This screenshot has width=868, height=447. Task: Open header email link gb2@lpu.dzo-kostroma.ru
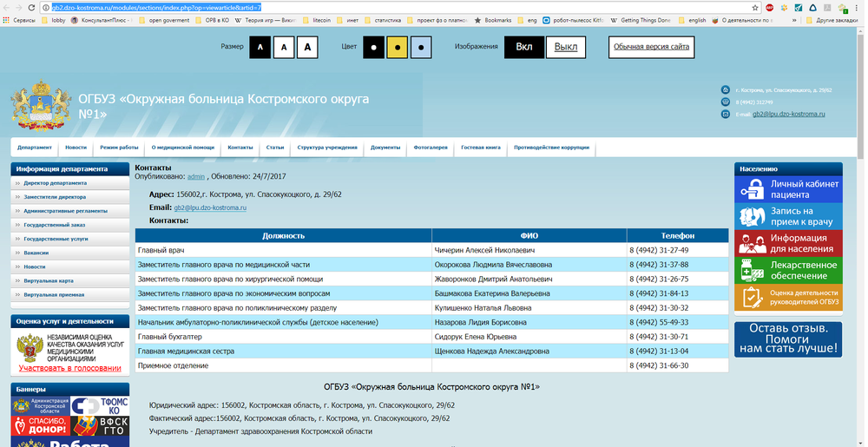789,114
